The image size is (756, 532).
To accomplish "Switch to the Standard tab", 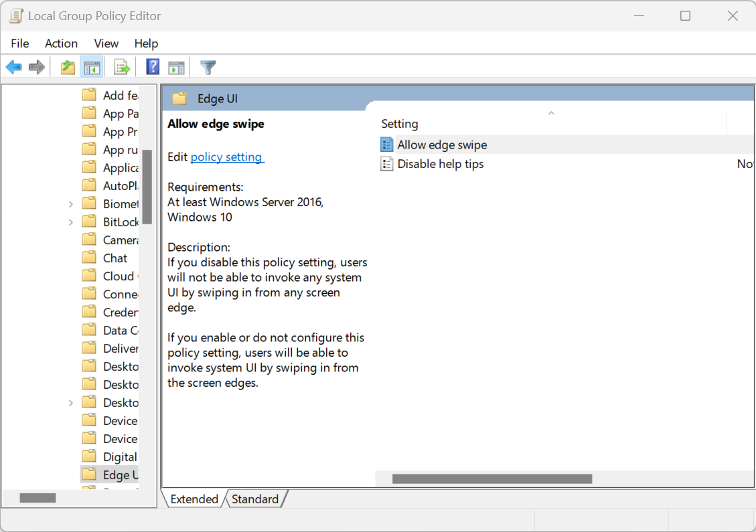I will [255, 499].
